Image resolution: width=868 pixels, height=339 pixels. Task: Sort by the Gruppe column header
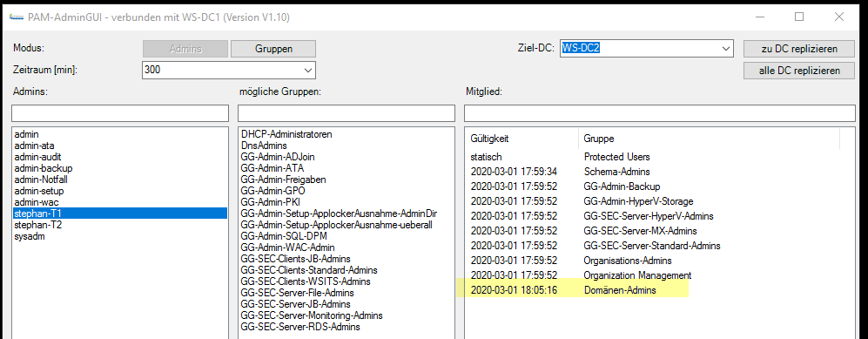710,139
